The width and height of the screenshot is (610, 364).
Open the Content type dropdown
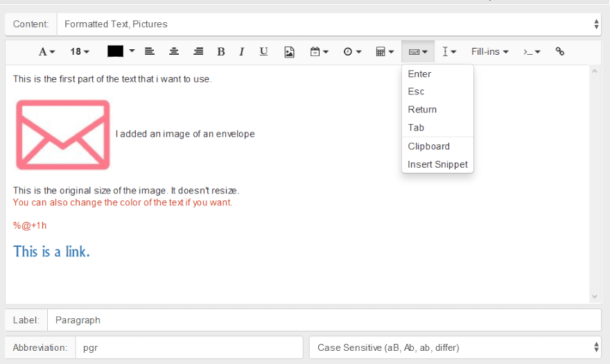click(x=329, y=24)
